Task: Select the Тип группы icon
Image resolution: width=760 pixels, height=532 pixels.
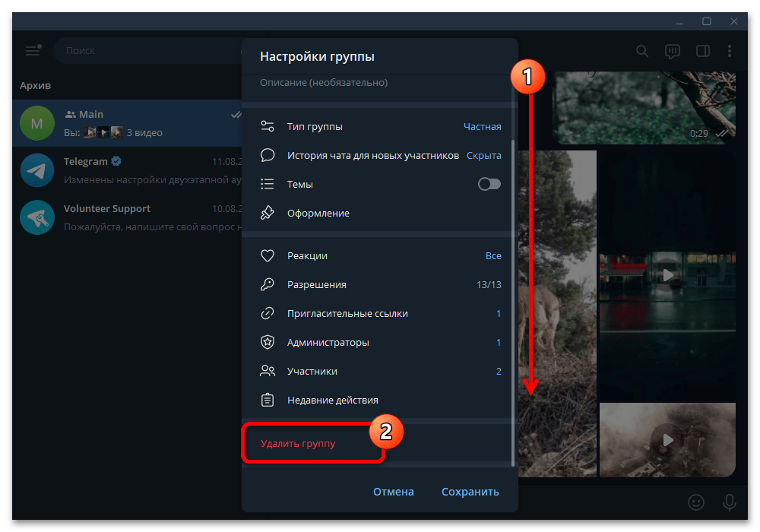Action: [x=268, y=126]
